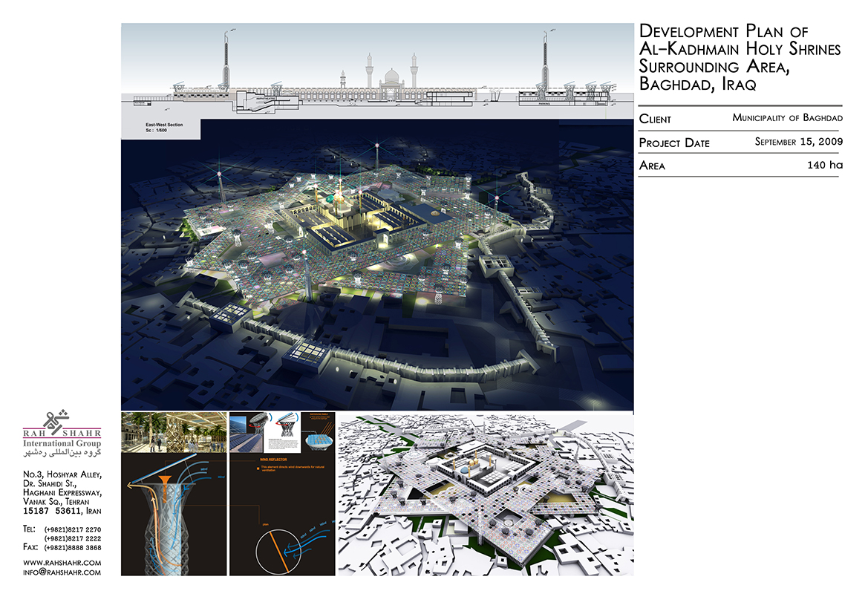Open the night aerial render of shrine
The width and height of the screenshot is (868, 614).
(x=377, y=264)
